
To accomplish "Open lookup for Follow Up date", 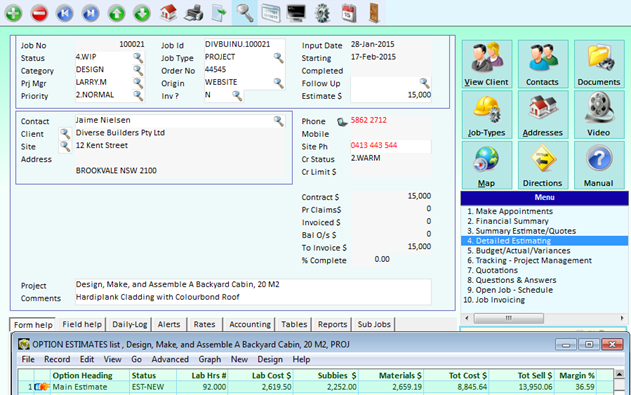I will [x=425, y=83].
